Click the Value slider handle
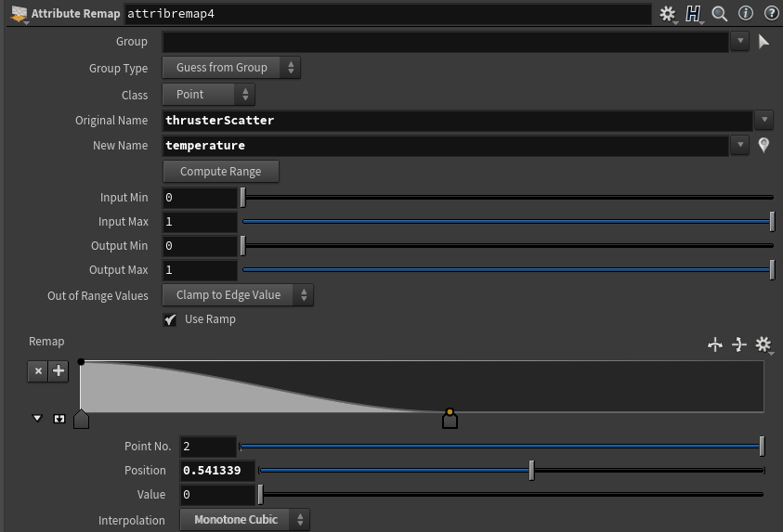783x532 pixels. click(260, 495)
